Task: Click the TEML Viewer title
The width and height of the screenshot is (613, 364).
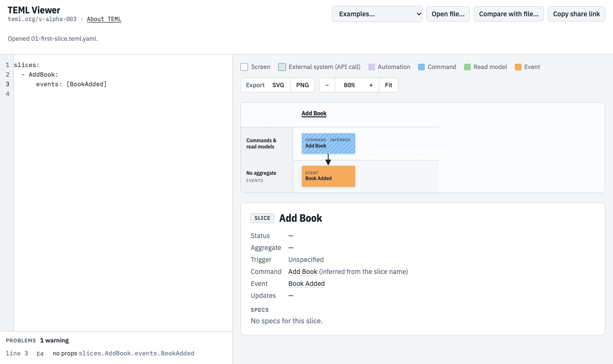Action: point(34,10)
